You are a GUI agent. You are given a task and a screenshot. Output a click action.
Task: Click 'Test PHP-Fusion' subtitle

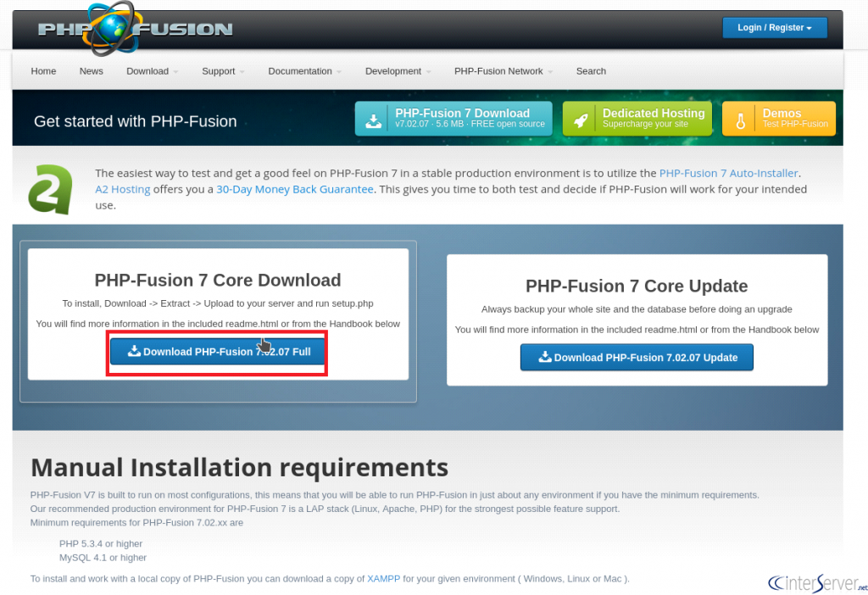point(795,124)
